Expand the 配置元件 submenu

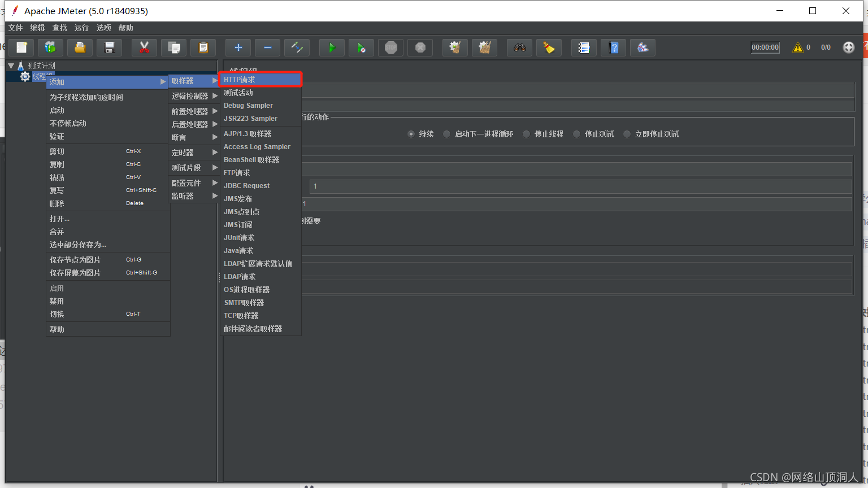coord(194,183)
